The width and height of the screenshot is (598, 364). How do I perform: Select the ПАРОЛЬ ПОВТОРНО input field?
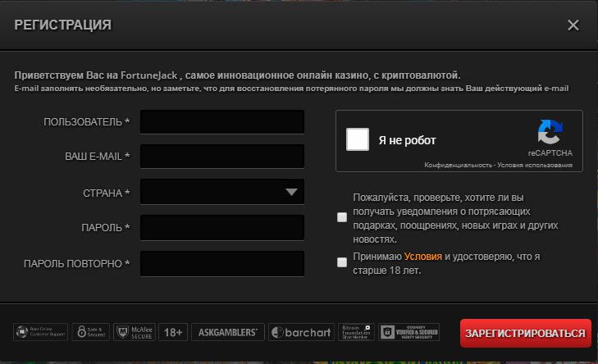[x=222, y=264]
